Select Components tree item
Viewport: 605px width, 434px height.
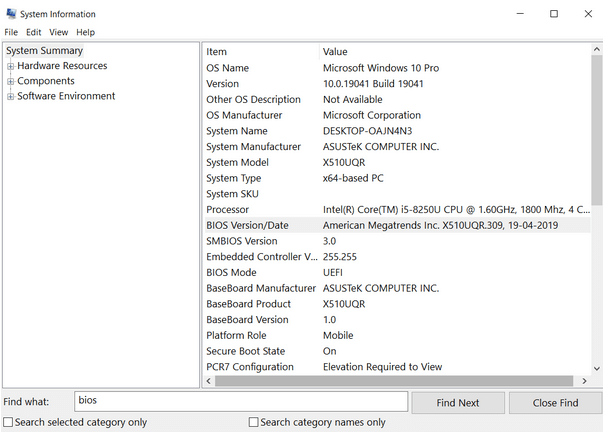tap(46, 81)
